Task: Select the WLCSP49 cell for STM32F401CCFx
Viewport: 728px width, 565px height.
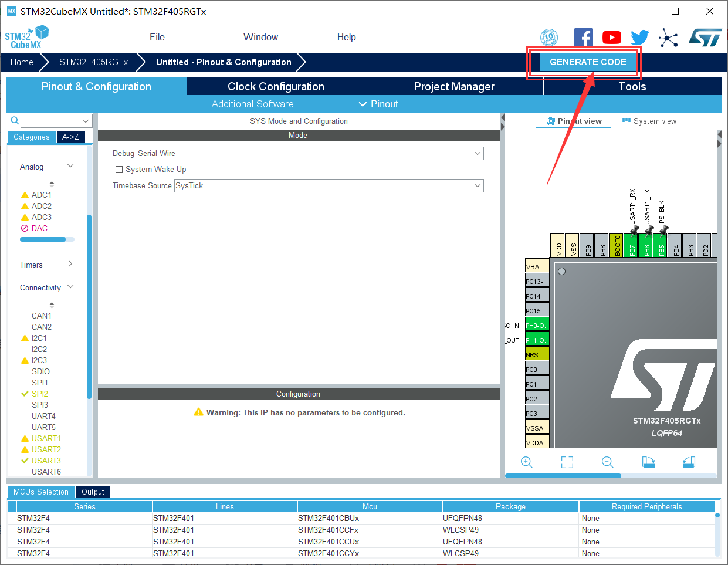Action: click(x=510, y=530)
